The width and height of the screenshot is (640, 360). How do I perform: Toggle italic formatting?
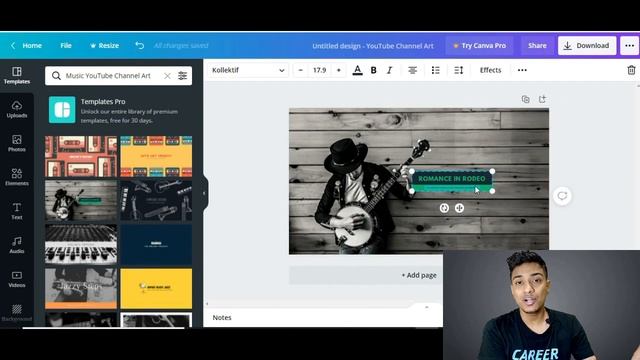pos(389,70)
